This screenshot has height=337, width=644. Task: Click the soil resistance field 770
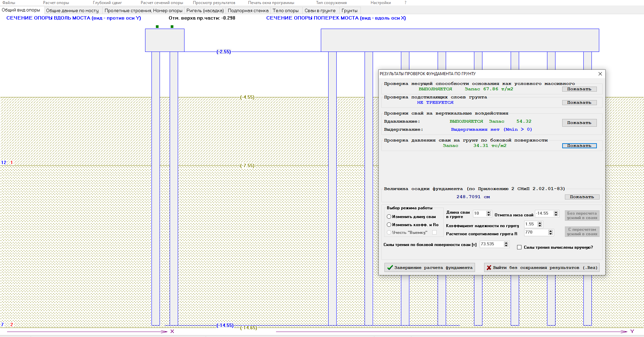(x=536, y=232)
